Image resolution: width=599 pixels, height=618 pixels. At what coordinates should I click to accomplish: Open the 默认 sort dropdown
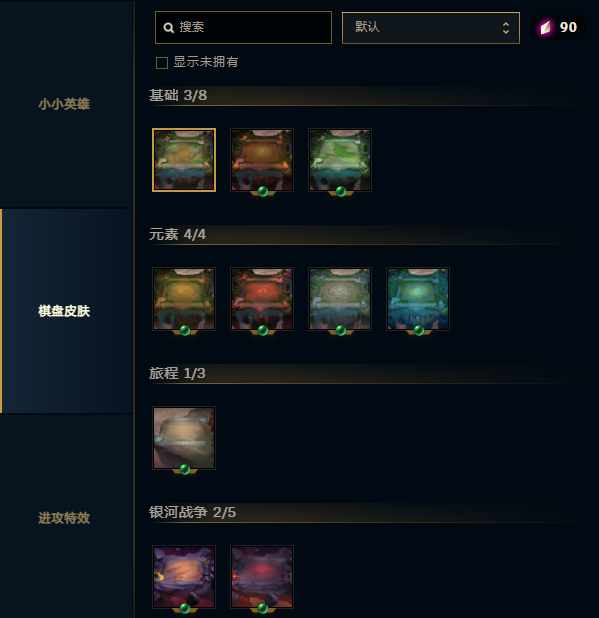coord(431,28)
